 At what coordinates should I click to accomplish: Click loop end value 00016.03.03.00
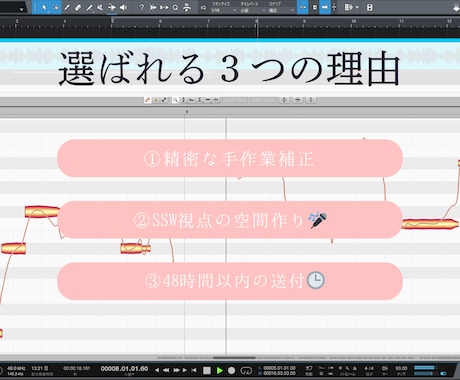(x=280, y=373)
